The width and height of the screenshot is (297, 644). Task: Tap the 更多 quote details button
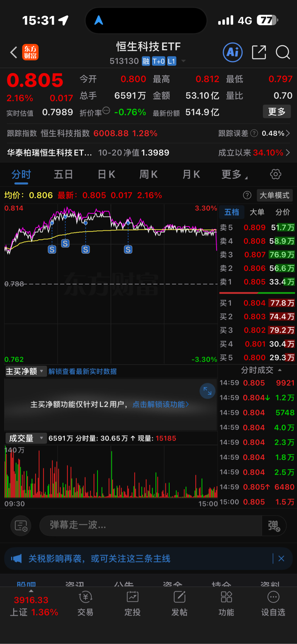(277, 112)
